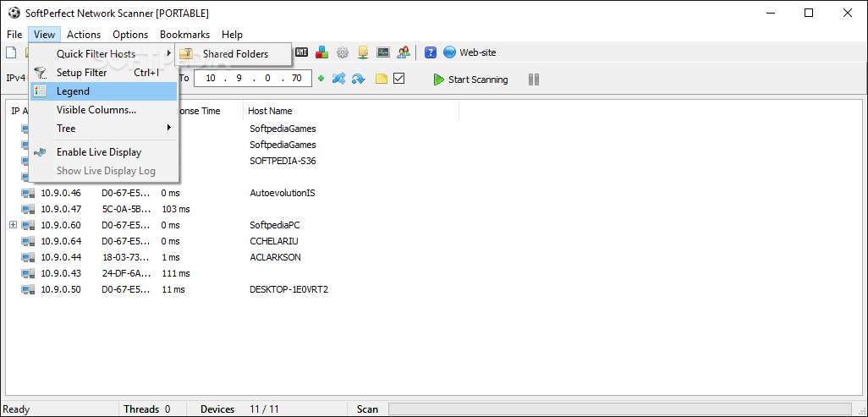Click the funnel icon beside Setup Filter
The image size is (868, 417).
(40, 73)
